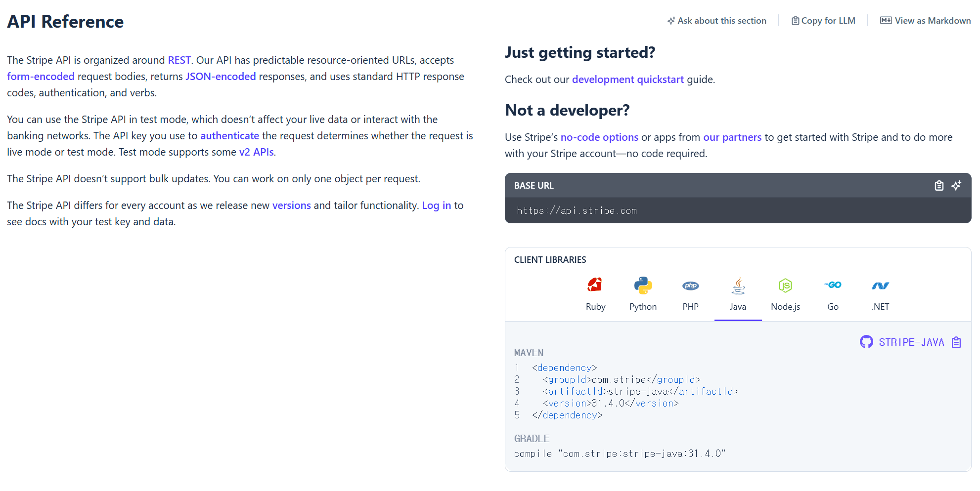This screenshot has width=980, height=491.
Task: Select the Node.js client library icon
Action: click(785, 285)
